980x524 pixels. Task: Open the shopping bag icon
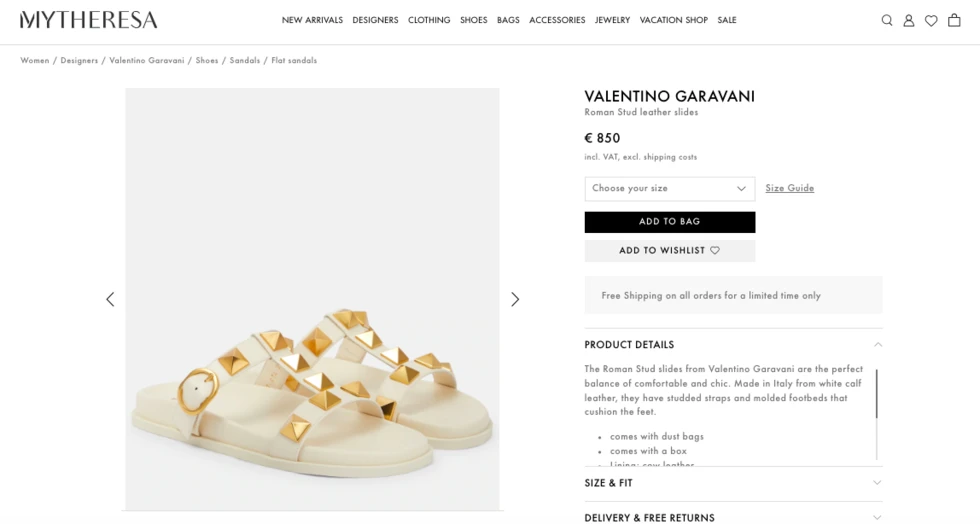pyautogui.click(x=954, y=20)
